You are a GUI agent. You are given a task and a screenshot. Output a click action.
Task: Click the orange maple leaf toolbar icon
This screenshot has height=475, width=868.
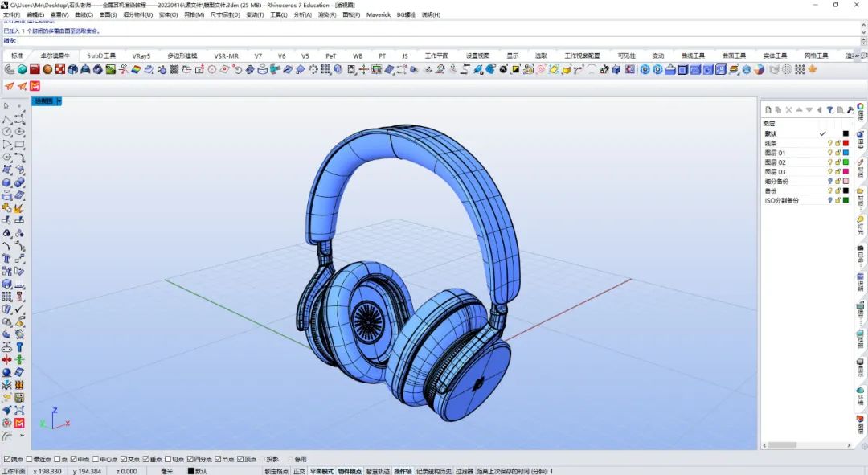(813, 69)
